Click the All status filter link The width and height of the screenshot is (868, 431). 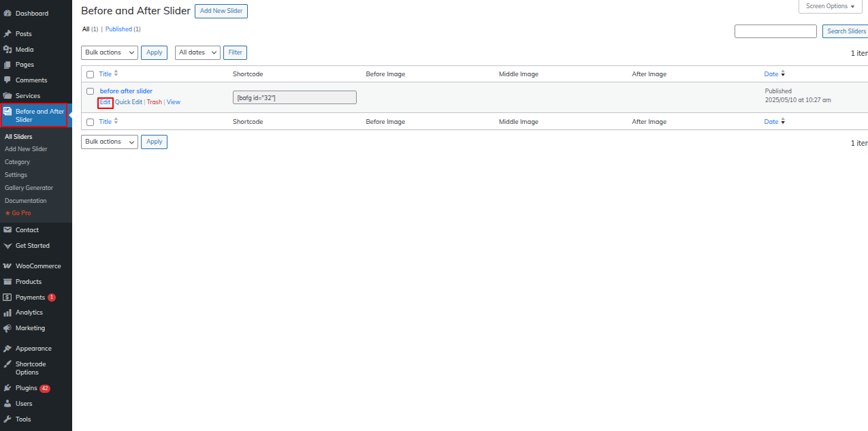tap(86, 29)
